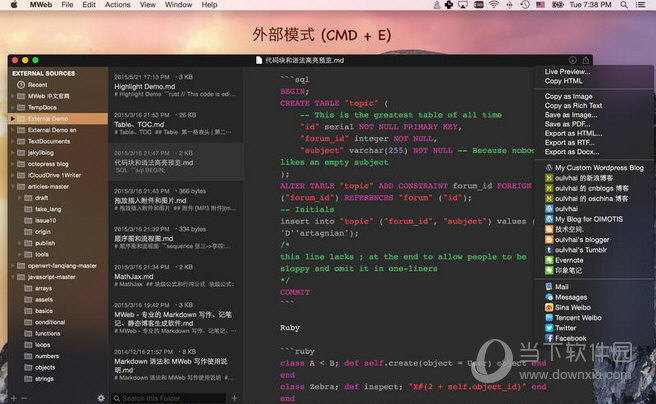This screenshot has width=656, height=404.
Task: Expand the publish subfolder
Action: pos(20,243)
